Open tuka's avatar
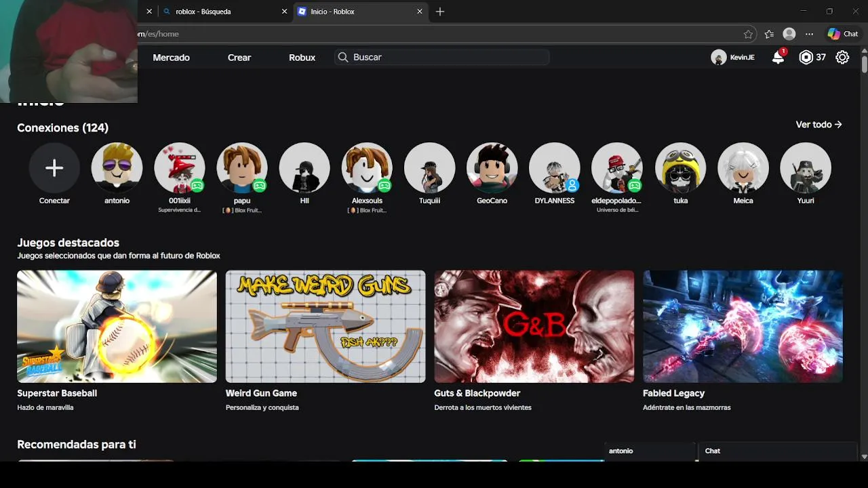 pos(680,168)
